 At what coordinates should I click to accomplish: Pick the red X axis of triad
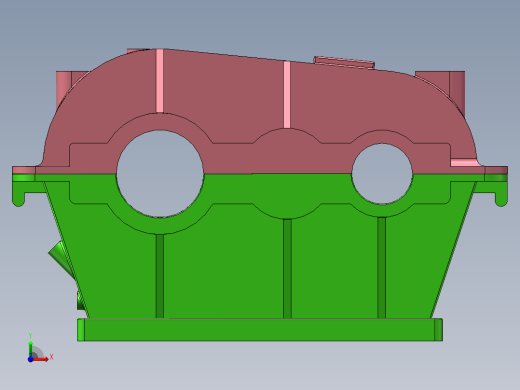41,359
